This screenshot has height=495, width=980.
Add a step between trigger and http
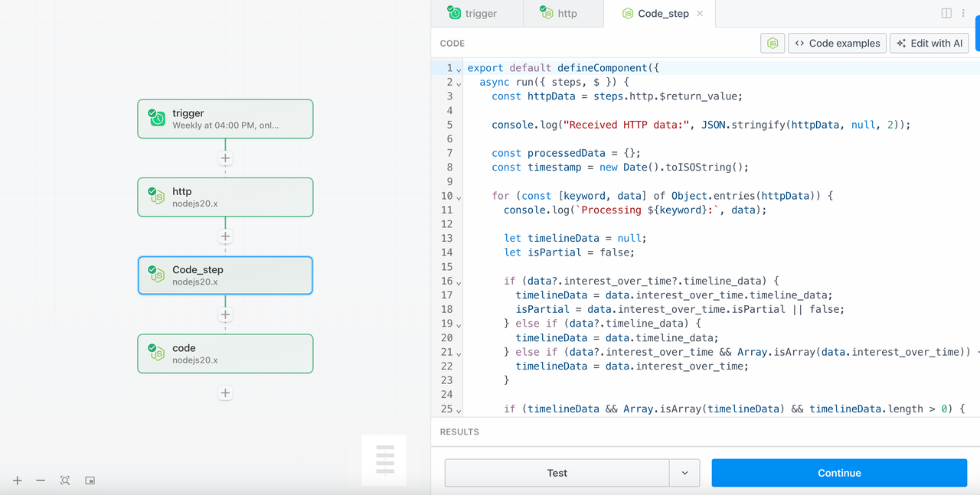pos(225,158)
